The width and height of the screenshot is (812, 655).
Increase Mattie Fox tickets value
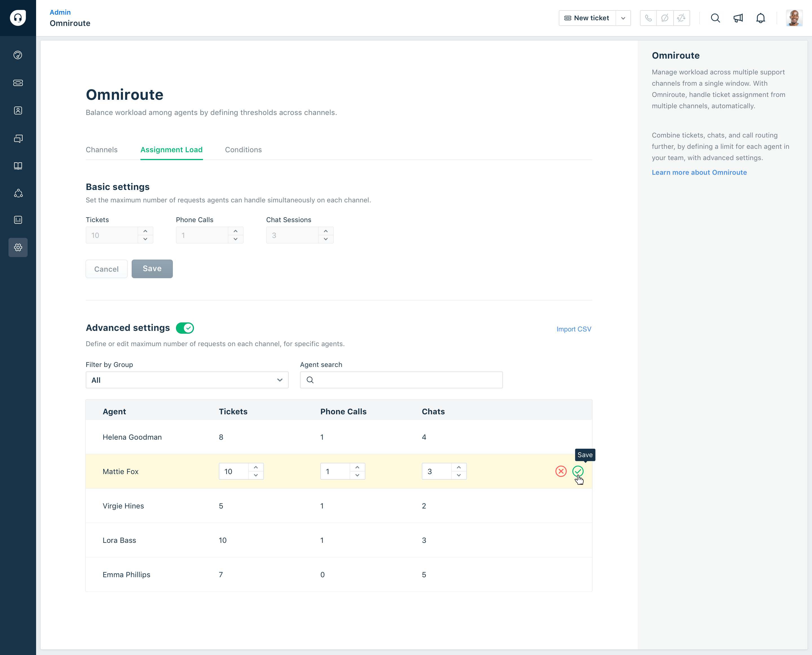[256, 467]
